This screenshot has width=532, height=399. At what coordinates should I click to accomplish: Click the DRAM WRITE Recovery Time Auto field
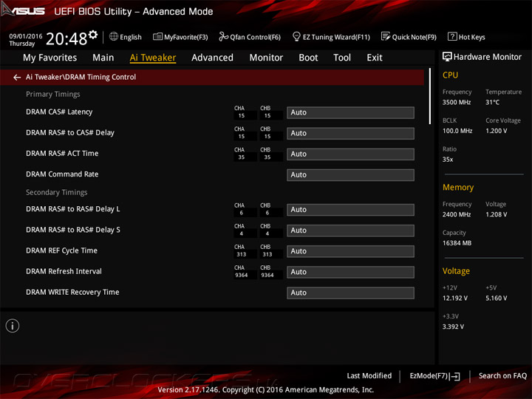(350, 293)
